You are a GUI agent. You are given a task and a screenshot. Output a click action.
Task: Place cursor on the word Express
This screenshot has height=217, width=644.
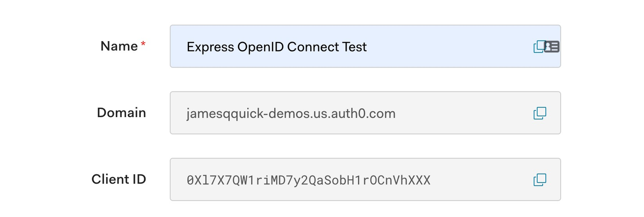[x=210, y=47]
